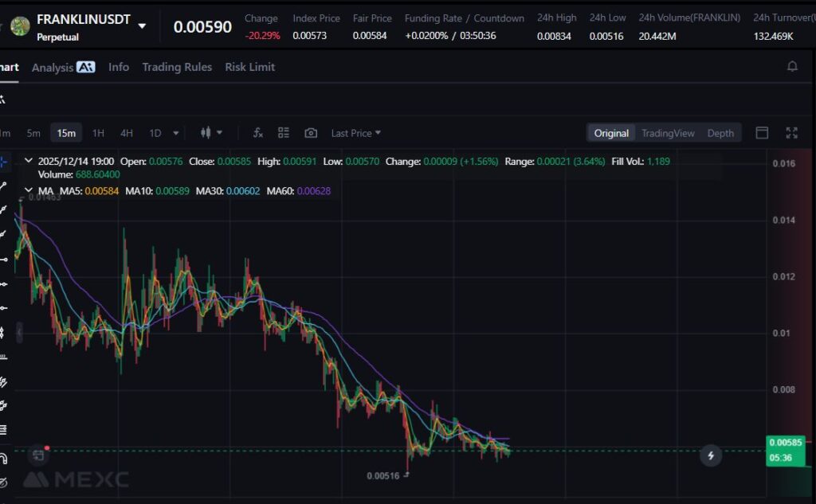The width and height of the screenshot is (816, 504).
Task: Click the chart window layout icon
Action: point(762,133)
